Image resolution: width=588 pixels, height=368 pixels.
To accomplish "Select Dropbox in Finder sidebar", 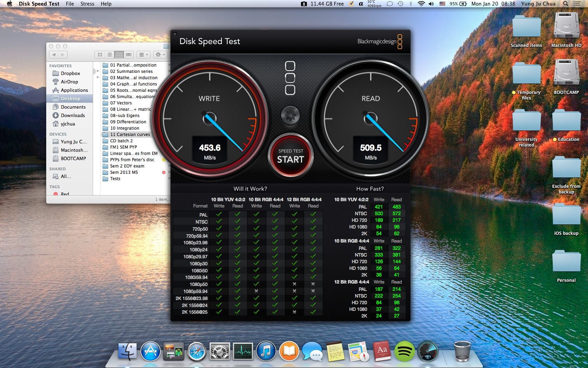I will tap(69, 73).
